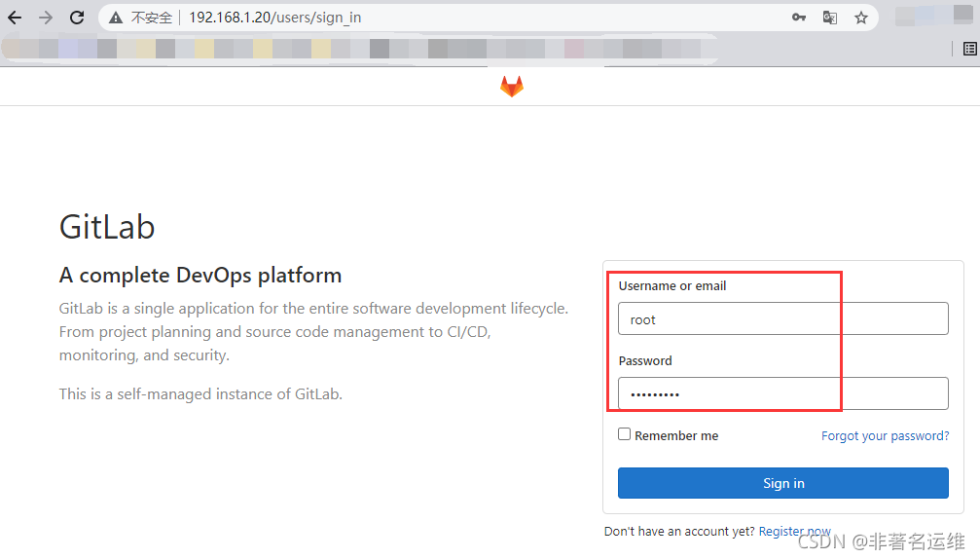Go forward with the browser forward arrow
The width and height of the screenshot is (980, 559).
click(46, 18)
